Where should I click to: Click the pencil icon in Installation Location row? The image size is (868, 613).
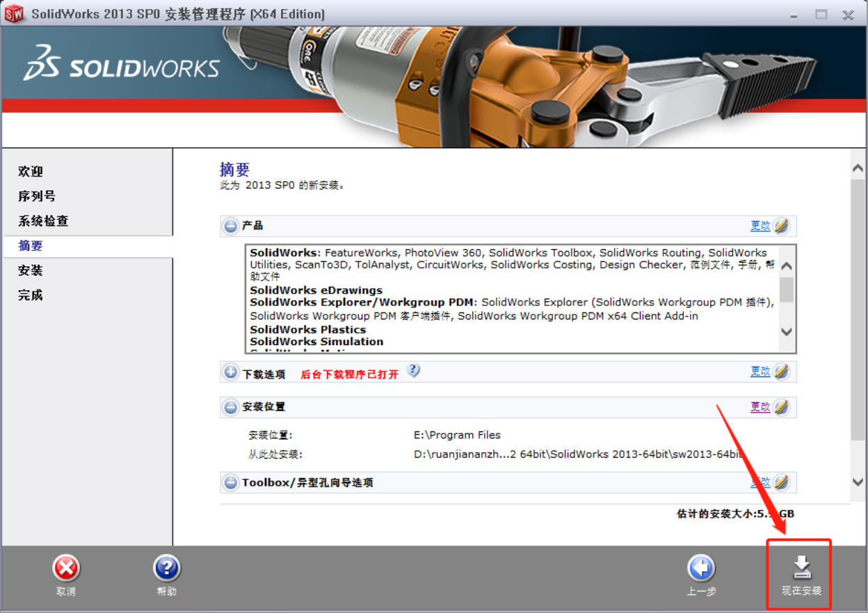click(x=782, y=407)
